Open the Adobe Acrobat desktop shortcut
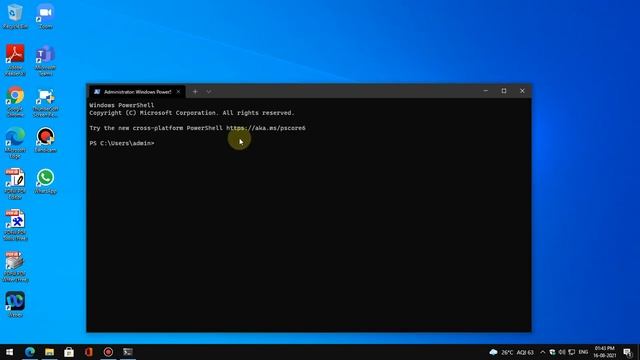The width and height of the screenshot is (640, 360). point(15,60)
